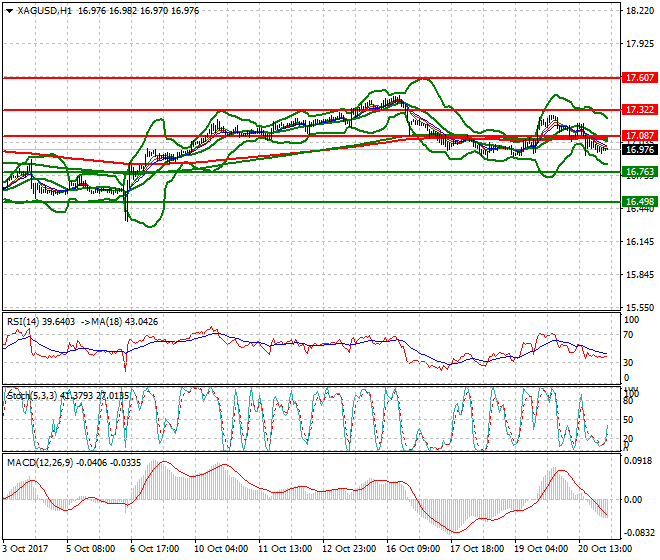The height and width of the screenshot is (560, 660).
Task: Click the Stoch(5,3,3) indicator label
Action: pyautogui.click(x=33, y=396)
